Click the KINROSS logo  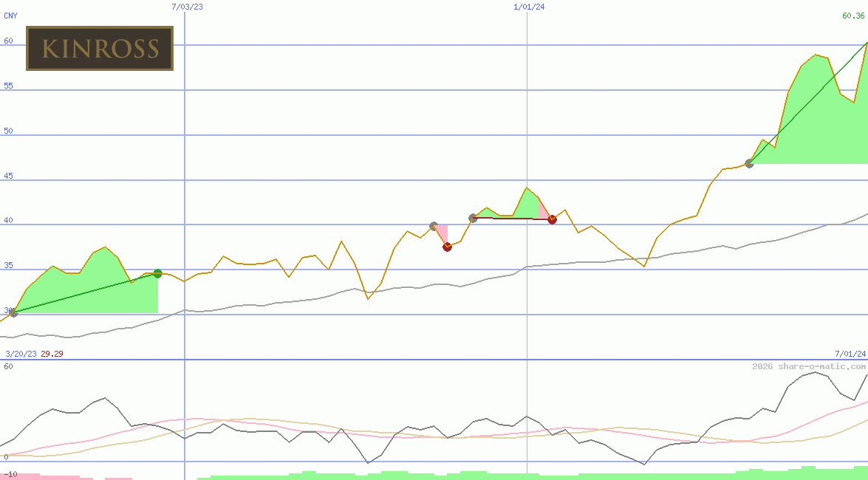(x=100, y=49)
